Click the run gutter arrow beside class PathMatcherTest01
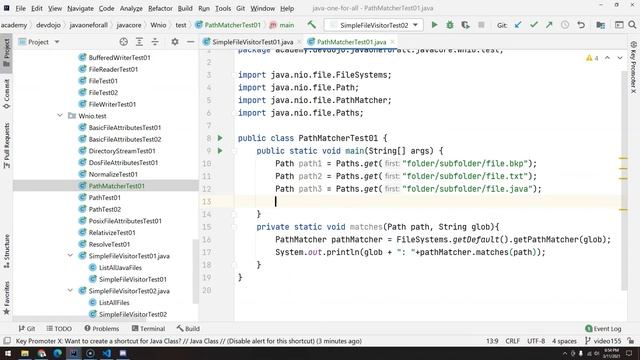Image resolution: width=640 pixels, height=360 pixels. tap(220, 138)
